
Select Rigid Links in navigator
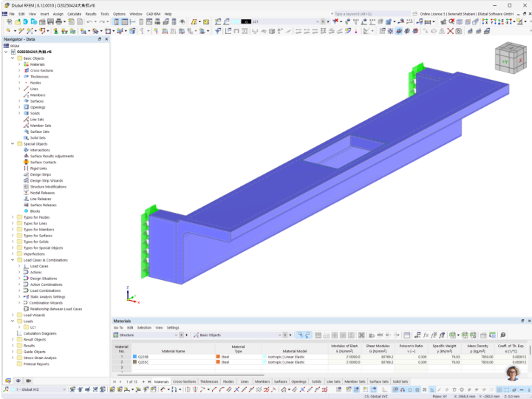tap(38, 168)
